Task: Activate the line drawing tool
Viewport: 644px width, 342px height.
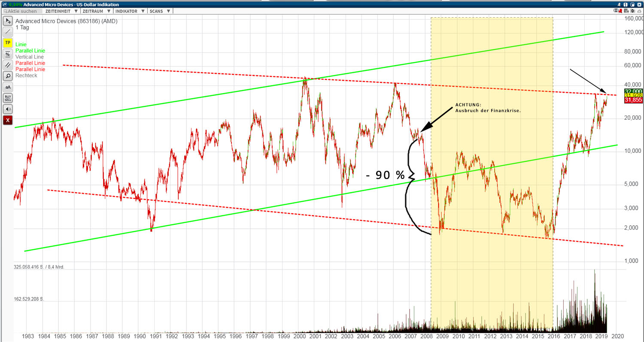Action: click(7, 31)
